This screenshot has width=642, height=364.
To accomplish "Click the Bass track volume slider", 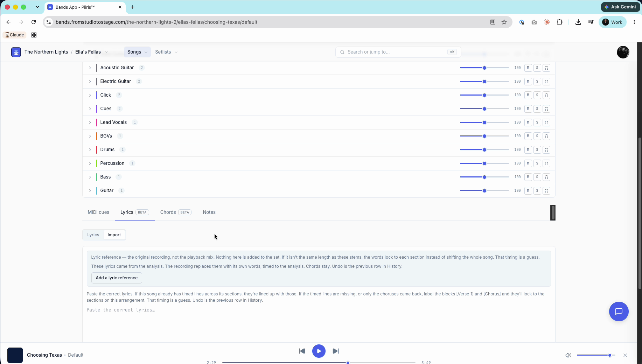I will click(x=484, y=177).
